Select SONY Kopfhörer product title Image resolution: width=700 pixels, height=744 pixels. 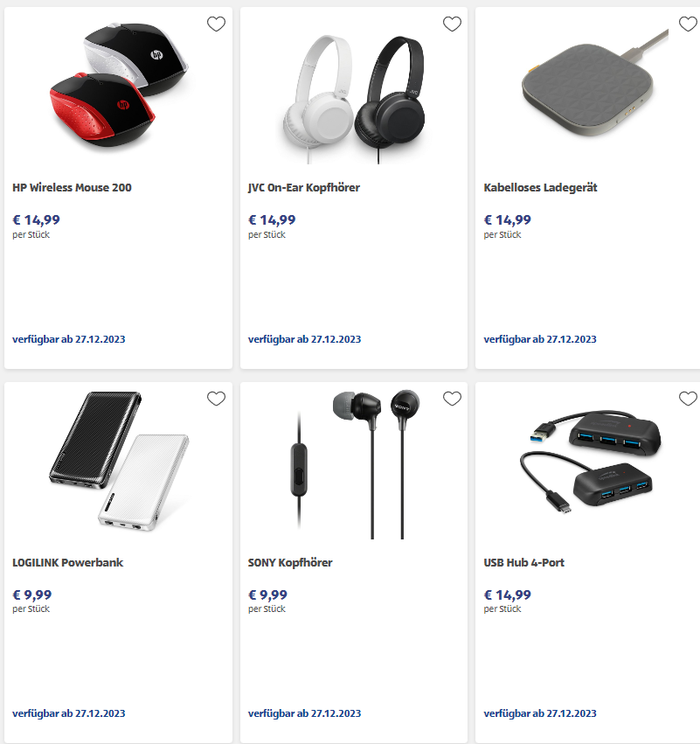pos(290,562)
